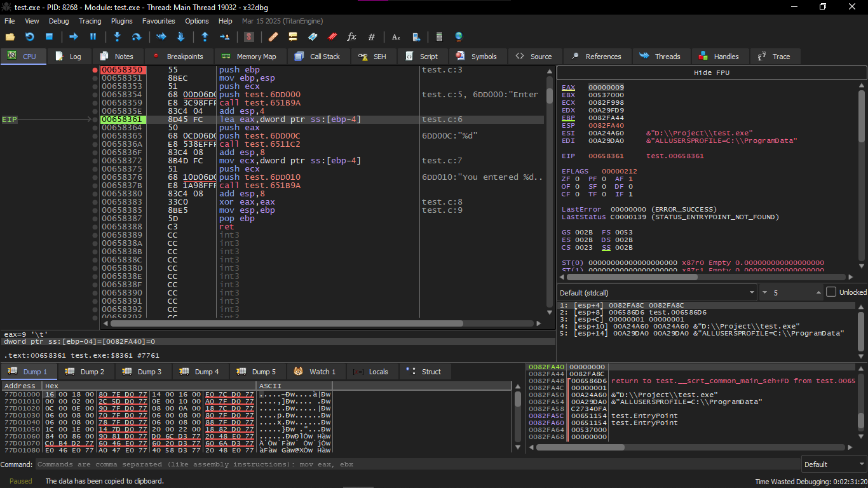
Task: Expand the command bar Default dropdown
Action: click(x=833, y=464)
